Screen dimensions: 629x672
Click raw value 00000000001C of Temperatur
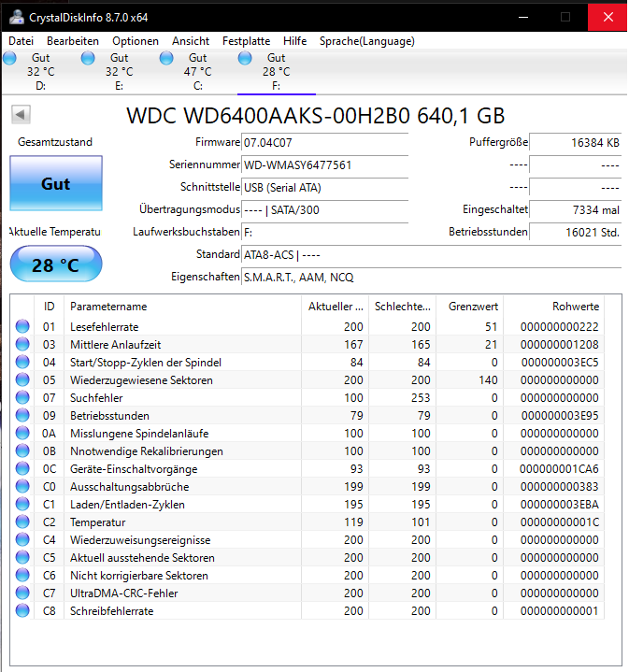pos(559,522)
